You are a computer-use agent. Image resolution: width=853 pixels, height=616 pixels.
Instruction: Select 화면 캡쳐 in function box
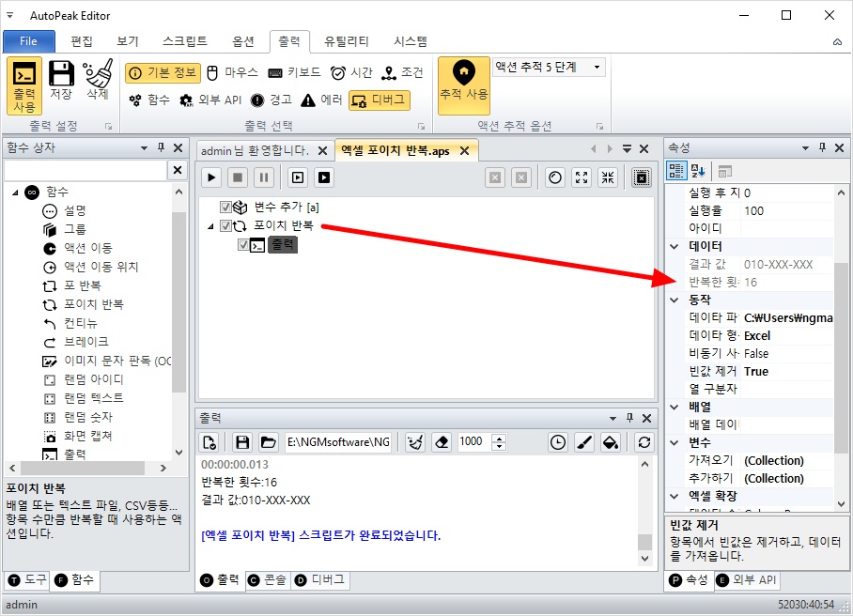(x=88, y=436)
